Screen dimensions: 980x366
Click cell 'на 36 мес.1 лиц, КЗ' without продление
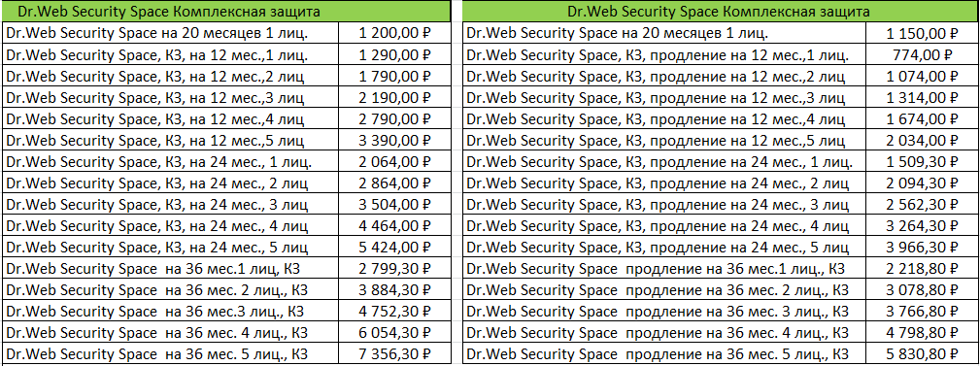(170, 270)
